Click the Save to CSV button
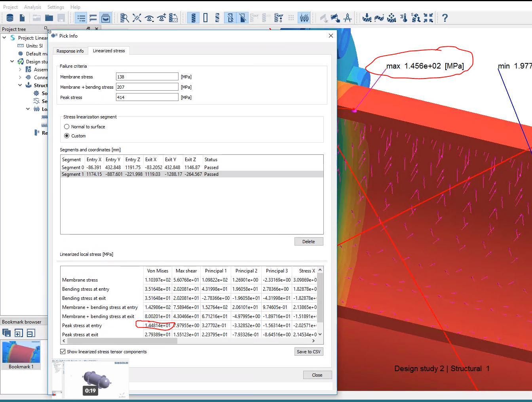 point(309,352)
